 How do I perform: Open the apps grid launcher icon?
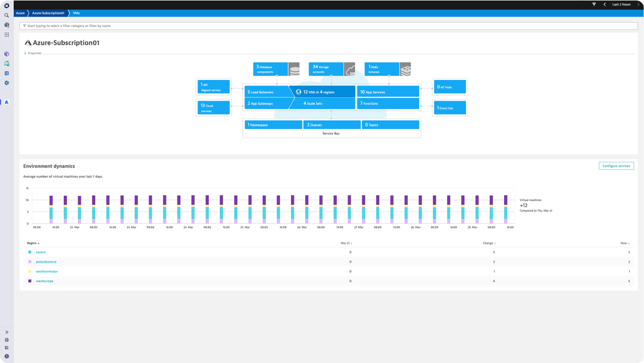[6, 35]
